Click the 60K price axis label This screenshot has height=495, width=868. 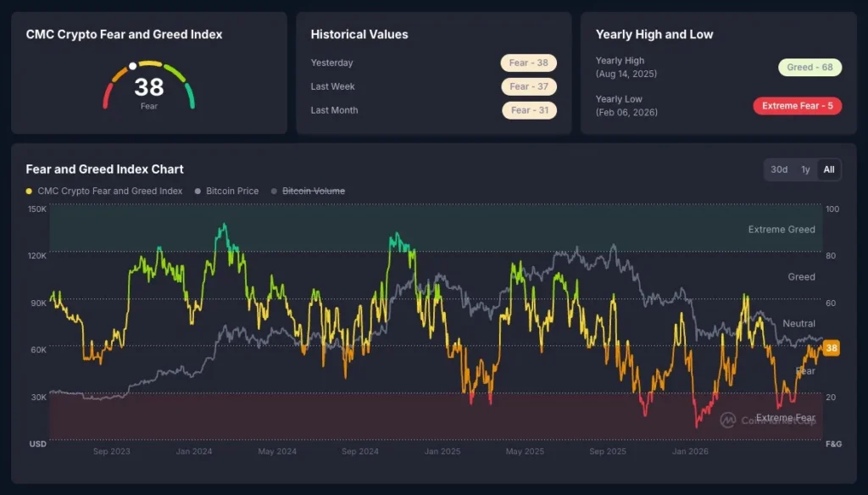(x=39, y=350)
